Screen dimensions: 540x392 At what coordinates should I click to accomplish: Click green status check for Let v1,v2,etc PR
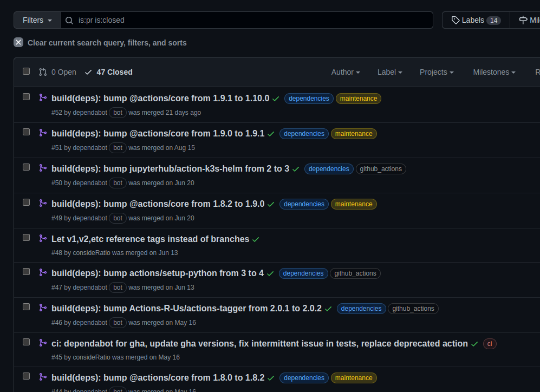click(256, 239)
